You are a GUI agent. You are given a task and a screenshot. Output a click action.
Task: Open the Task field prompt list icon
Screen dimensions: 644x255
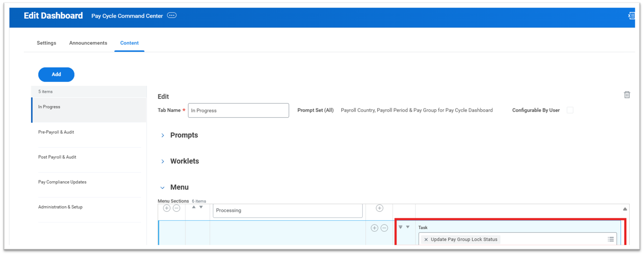click(610, 239)
